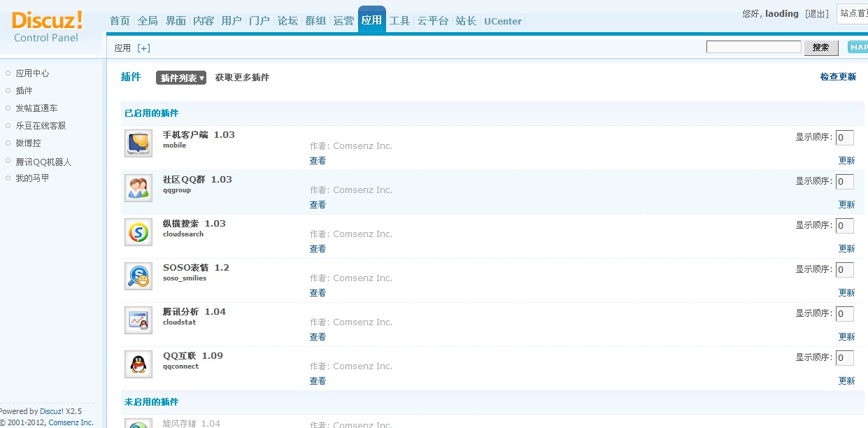The width and height of the screenshot is (868, 428).
Task: Open 乐豆在线客服 in the sidebar
Action: pyautogui.click(x=41, y=126)
